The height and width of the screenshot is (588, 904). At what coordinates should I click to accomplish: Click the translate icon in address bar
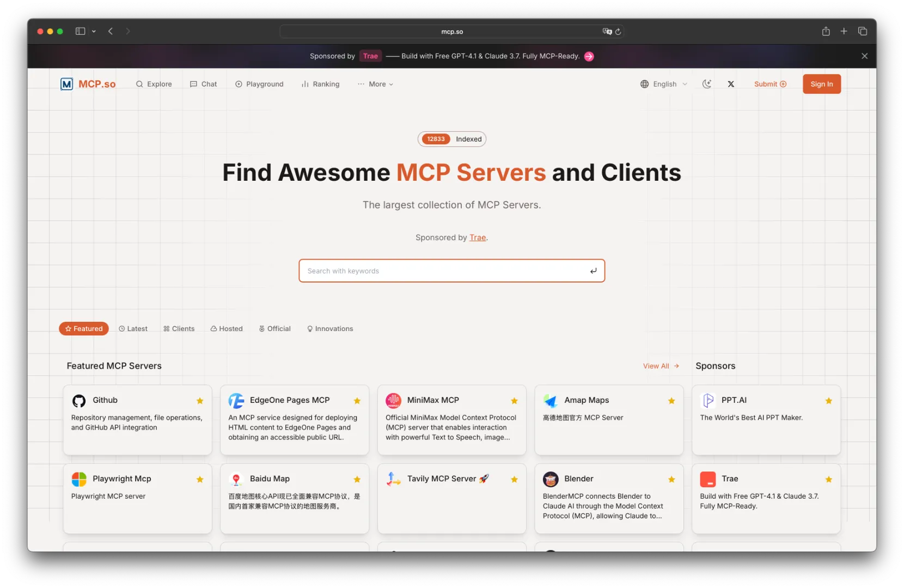607,32
